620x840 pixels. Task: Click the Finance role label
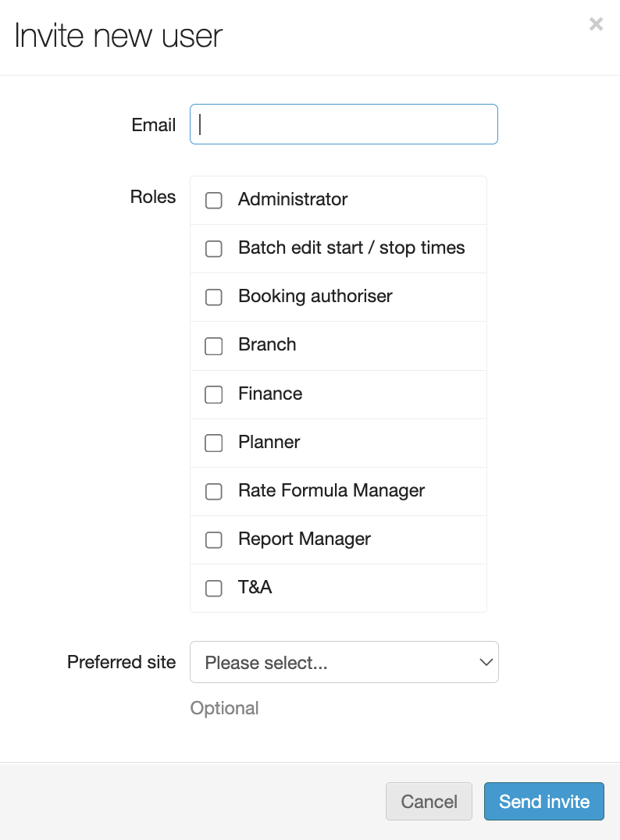pos(270,394)
